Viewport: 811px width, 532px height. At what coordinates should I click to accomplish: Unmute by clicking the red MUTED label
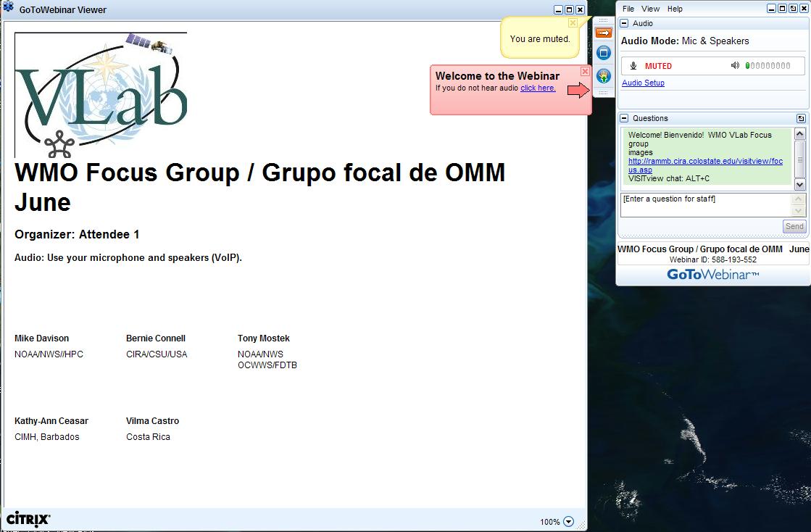(658, 66)
